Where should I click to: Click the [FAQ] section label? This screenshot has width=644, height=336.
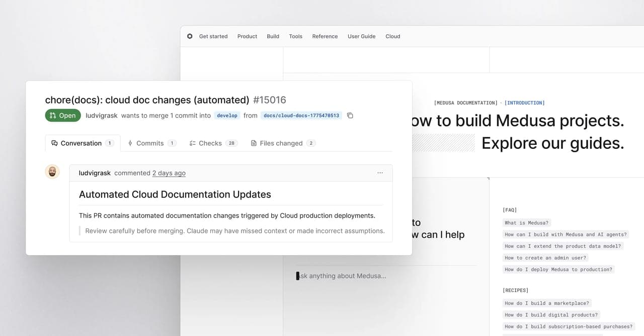[510, 210]
